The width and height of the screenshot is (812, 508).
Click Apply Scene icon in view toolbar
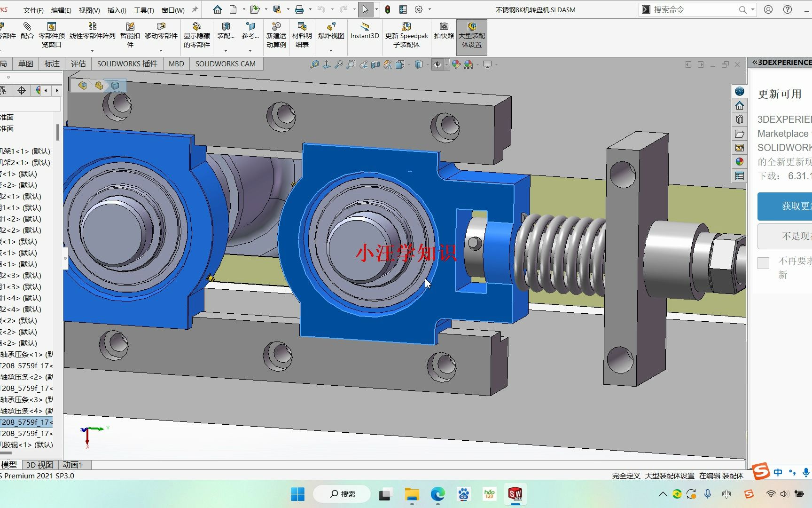coord(468,64)
